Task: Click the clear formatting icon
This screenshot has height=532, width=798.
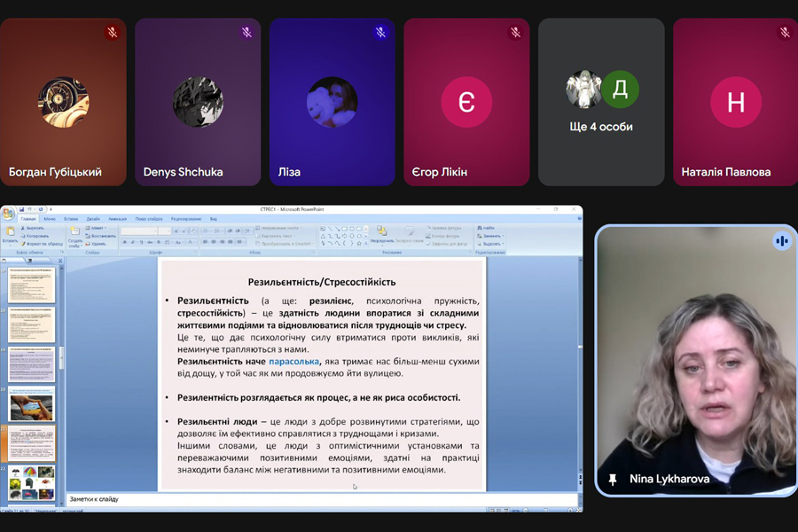Action: [x=193, y=231]
